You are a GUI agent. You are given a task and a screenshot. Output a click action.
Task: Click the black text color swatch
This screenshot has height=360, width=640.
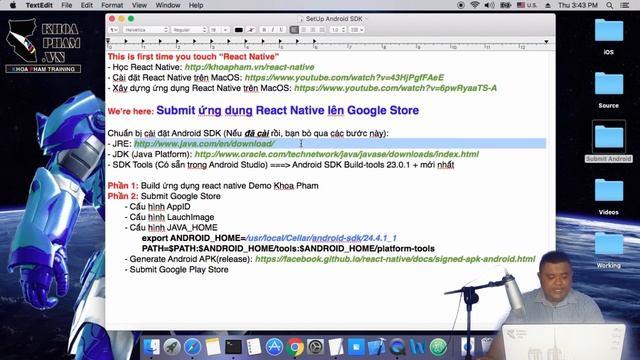click(239, 30)
